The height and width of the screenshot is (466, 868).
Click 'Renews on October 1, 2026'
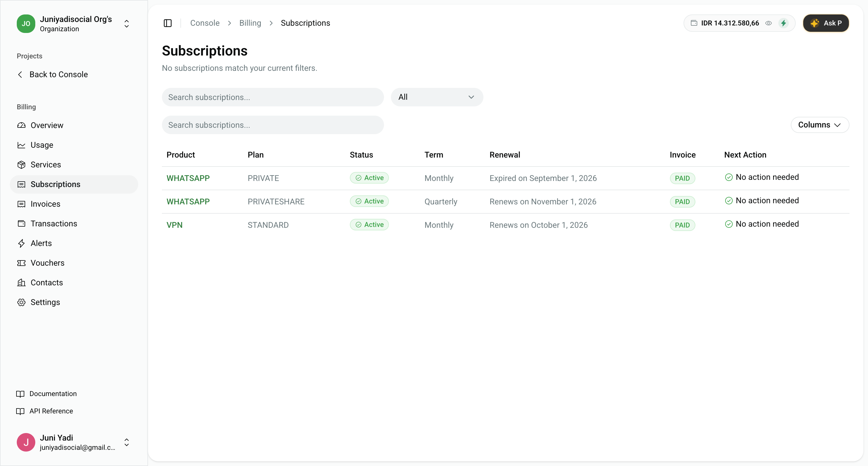pyautogui.click(x=538, y=225)
